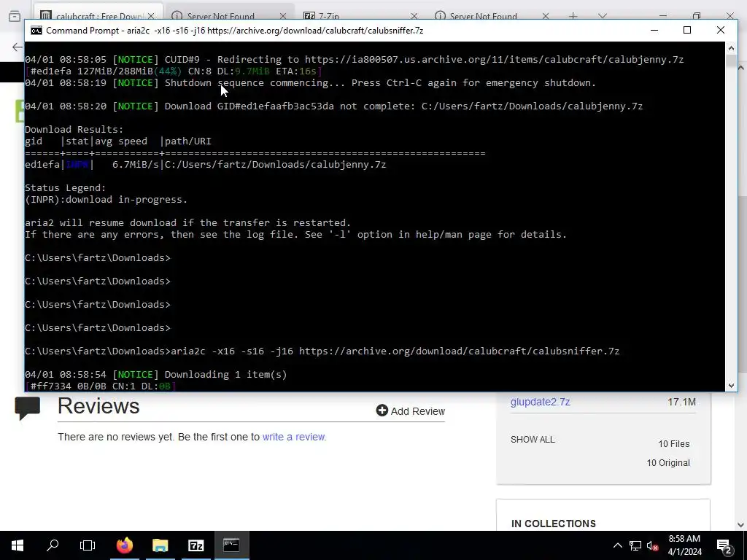Open File Explorer from taskbar
Viewport: 747px width, 560px height.
pyautogui.click(x=160, y=545)
